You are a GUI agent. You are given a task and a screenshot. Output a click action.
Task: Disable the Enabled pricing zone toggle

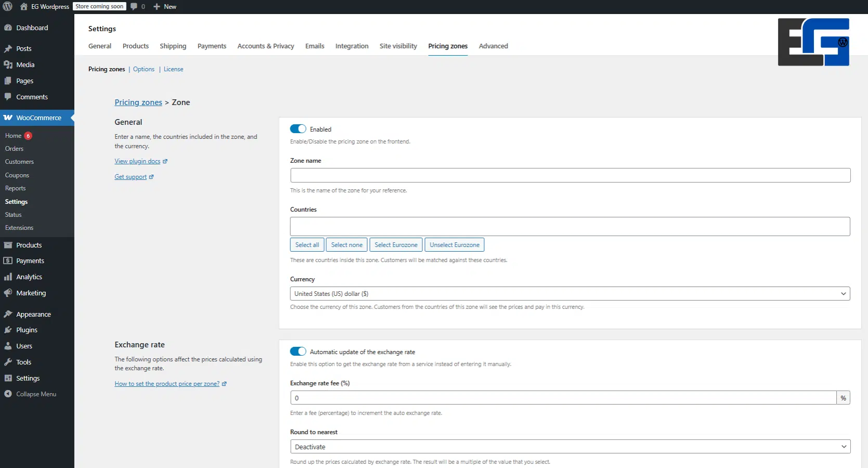[297, 128]
